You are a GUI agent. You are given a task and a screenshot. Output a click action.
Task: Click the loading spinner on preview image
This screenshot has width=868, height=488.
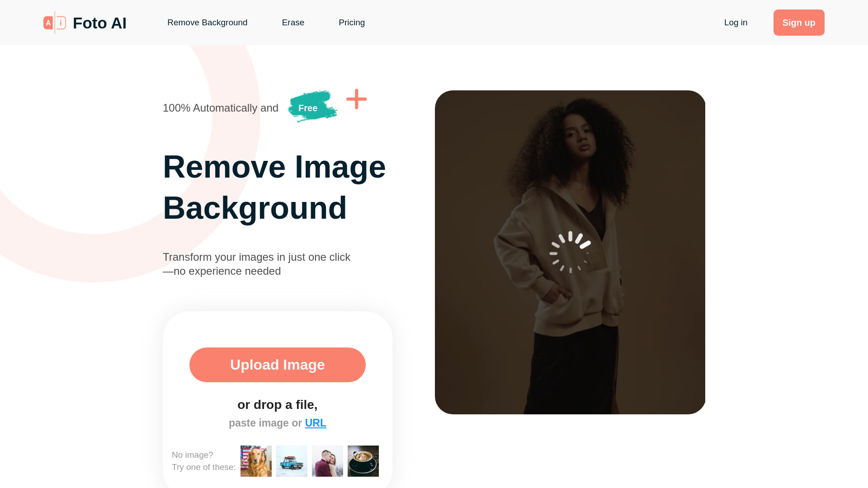click(x=569, y=251)
